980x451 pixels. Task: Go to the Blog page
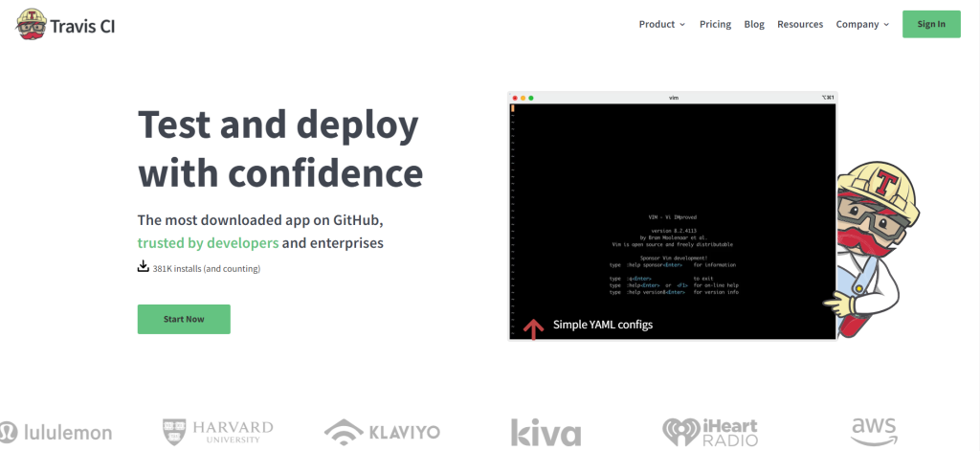(x=754, y=24)
